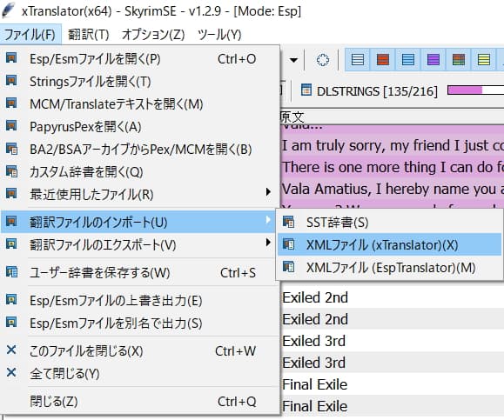Select PapyrusPexを開く(A) entry
The width and height of the screenshot is (504, 420).
pyautogui.click(x=140, y=126)
